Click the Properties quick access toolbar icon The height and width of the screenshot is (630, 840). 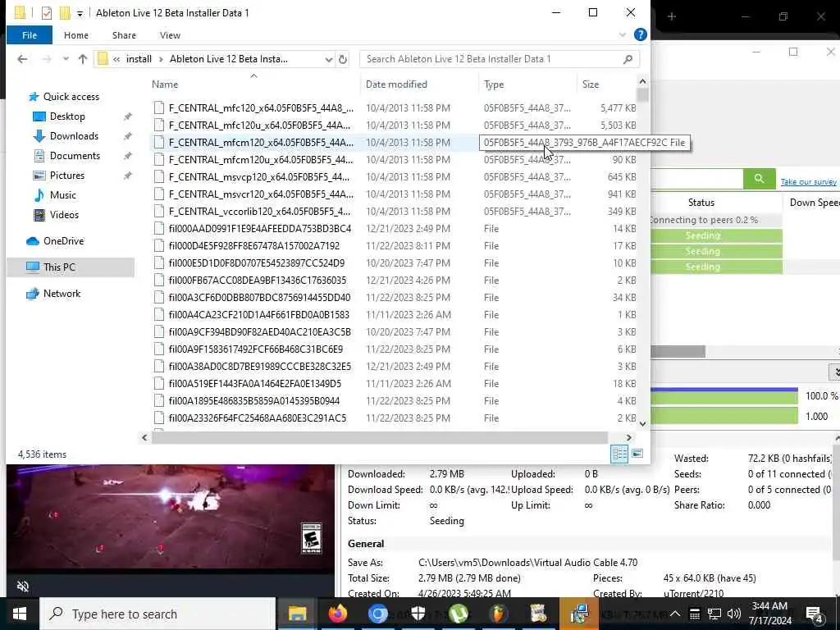[47, 13]
